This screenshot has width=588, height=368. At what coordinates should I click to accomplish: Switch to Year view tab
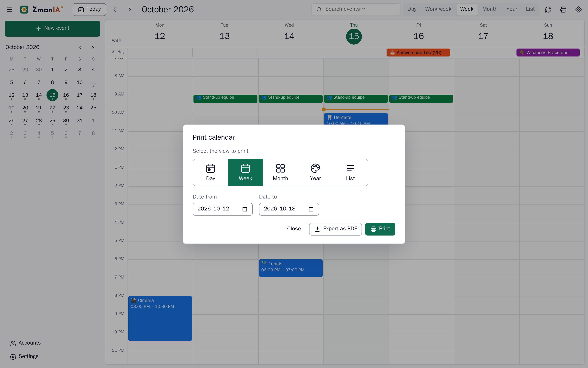click(x=512, y=9)
